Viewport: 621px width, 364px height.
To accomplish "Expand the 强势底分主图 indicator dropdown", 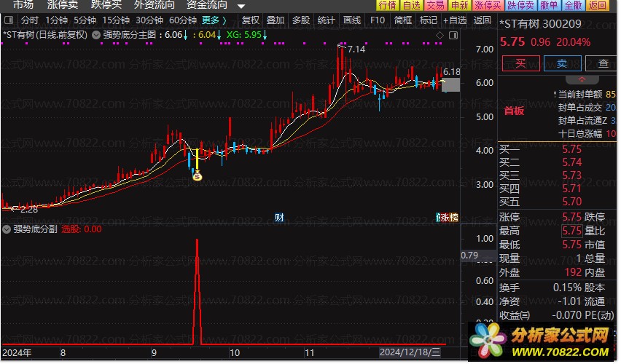I will pyautogui.click(x=96, y=35).
